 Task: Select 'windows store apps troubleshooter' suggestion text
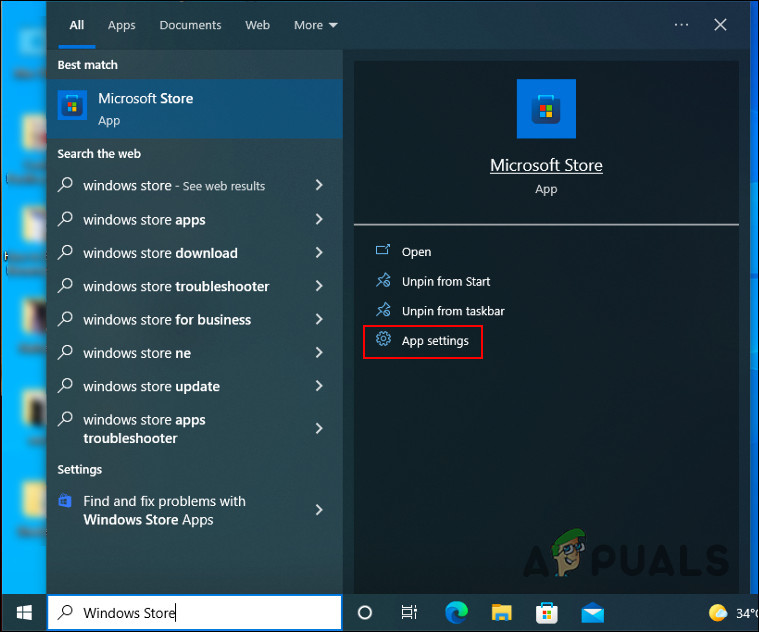144,429
